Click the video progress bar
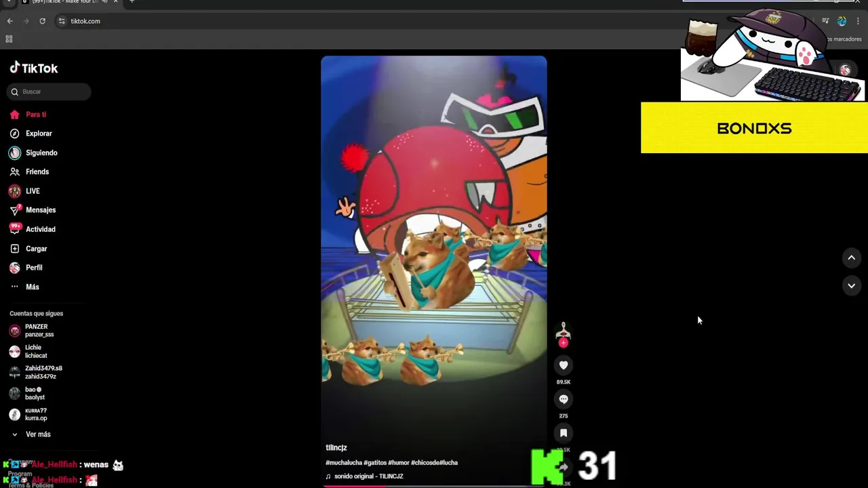 [434, 485]
